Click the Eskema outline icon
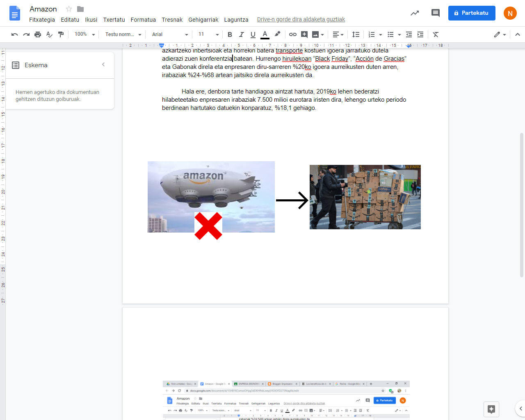 [x=16, y=65]
